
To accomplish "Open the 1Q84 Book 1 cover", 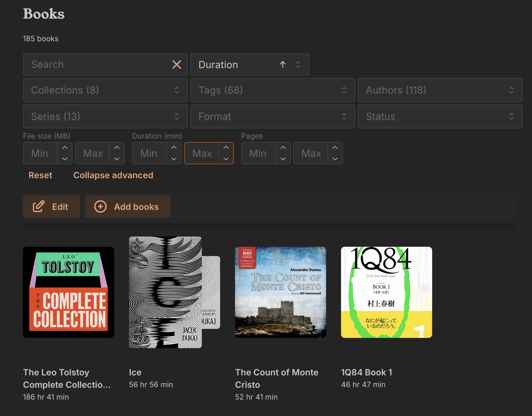I will point(387,292).
